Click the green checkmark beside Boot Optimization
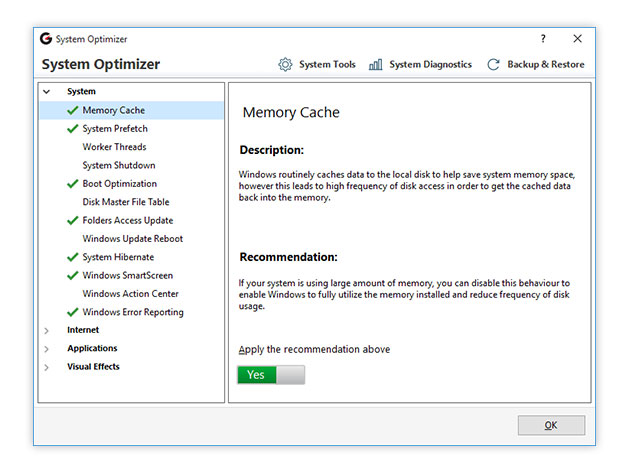 tap(73, 184)
